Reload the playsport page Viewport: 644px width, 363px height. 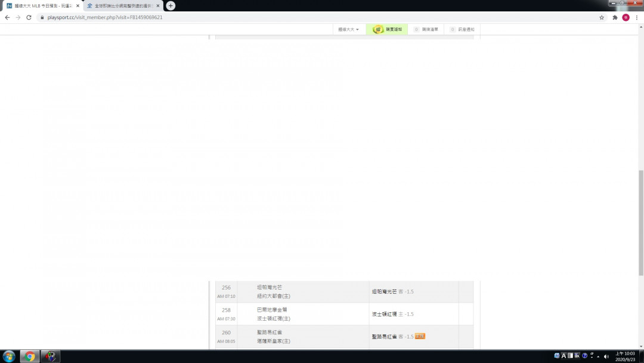coord(29,17)
